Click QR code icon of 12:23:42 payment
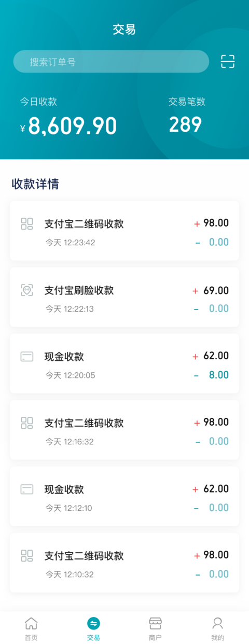 pyautogui.click(x=27, y=224)
